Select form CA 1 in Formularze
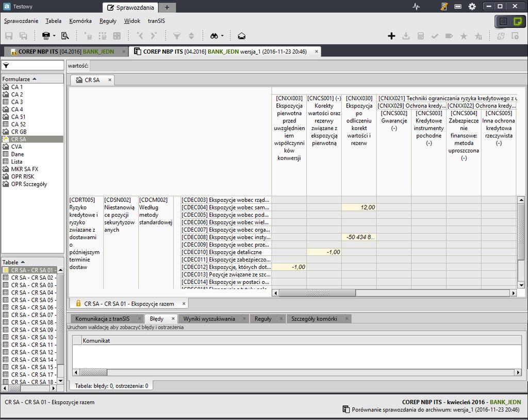 [17, 87]
